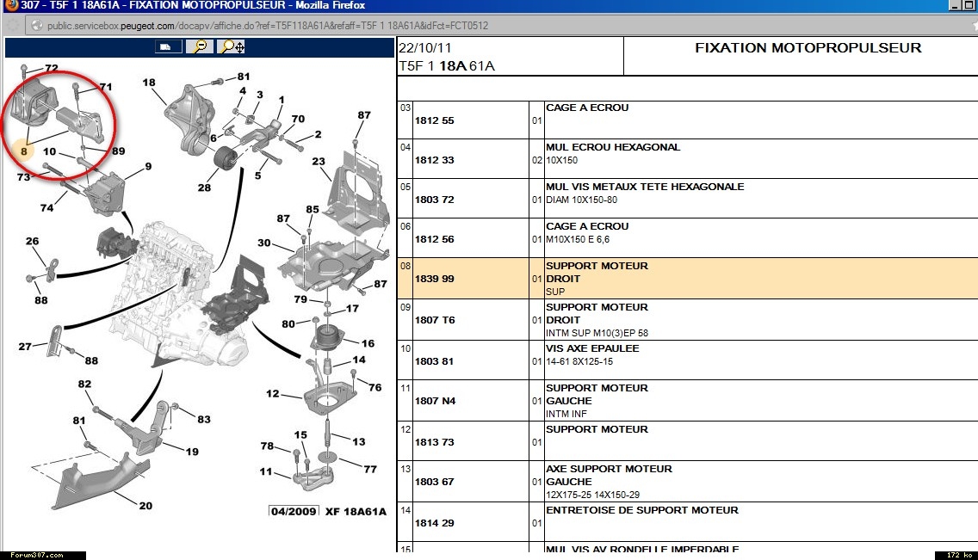Click the FIXATION MOTOPROPULSEUR page heading
The height and width of the screenshot is (560, 978).
(x=808, y=48)
